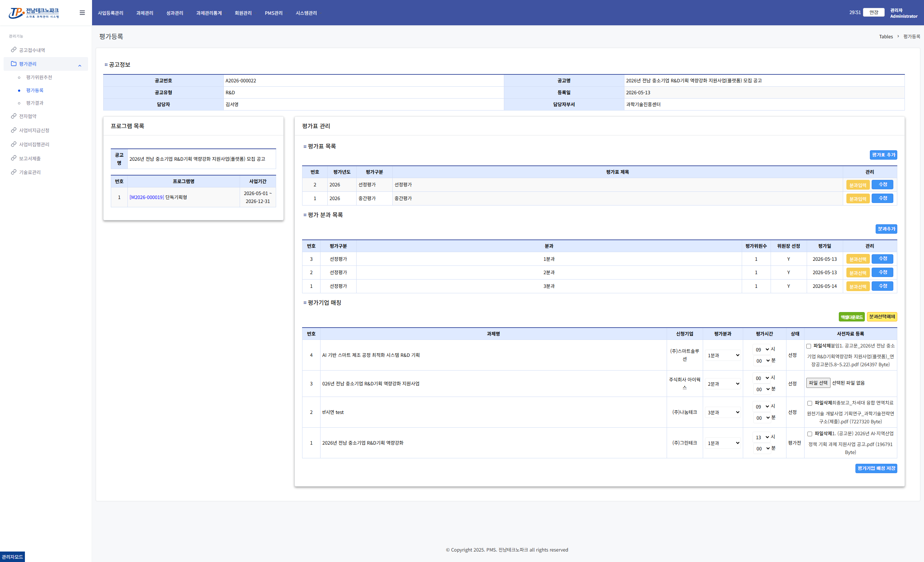
Task: Click the link icon beside 기술료관리
Action: pyautogui.click(x=13, y=172)
